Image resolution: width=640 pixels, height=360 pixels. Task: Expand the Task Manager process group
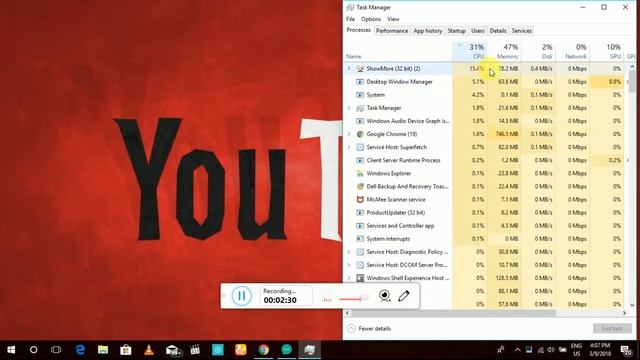(349, 108)
